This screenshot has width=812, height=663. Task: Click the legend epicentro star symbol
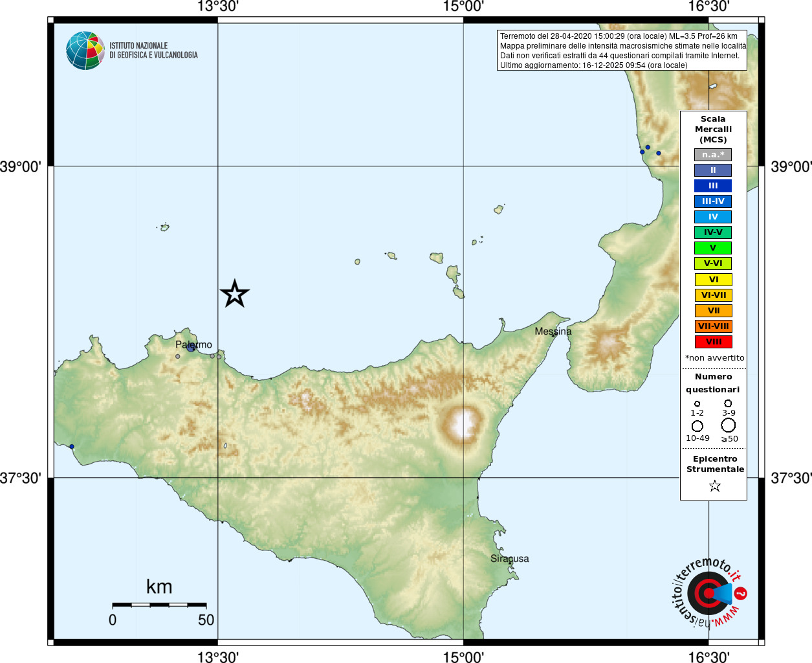pos(714,486)
